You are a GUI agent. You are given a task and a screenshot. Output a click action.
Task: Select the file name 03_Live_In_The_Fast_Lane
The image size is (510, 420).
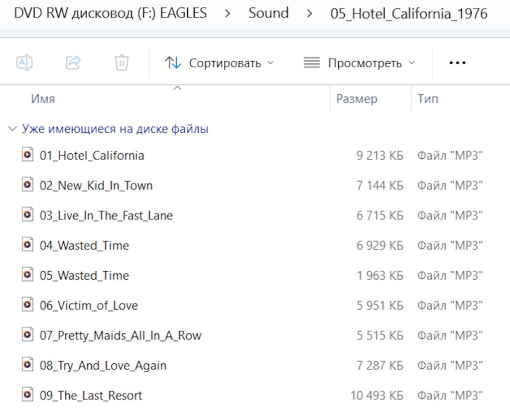pos(106,215)
